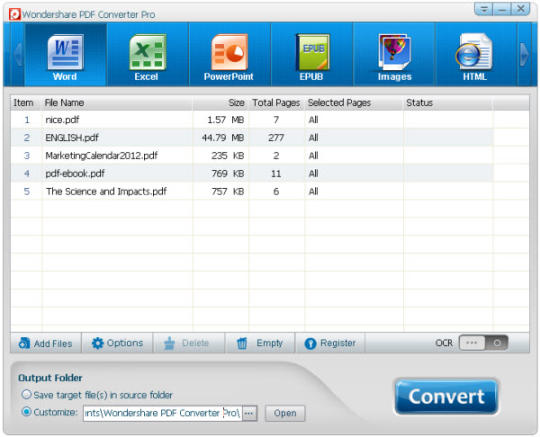
Task: Sort by the File Name column header
Action: click(x=117, y=103)
